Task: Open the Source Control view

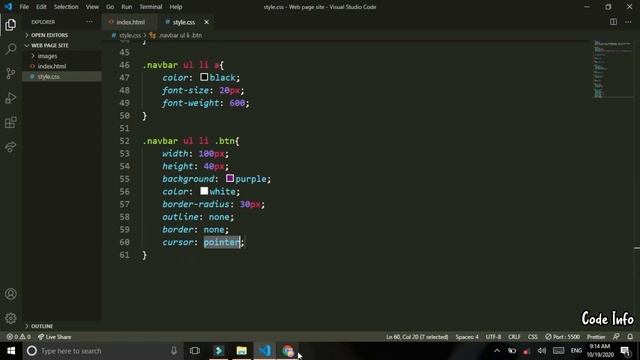Action: [x=11, y=73]
